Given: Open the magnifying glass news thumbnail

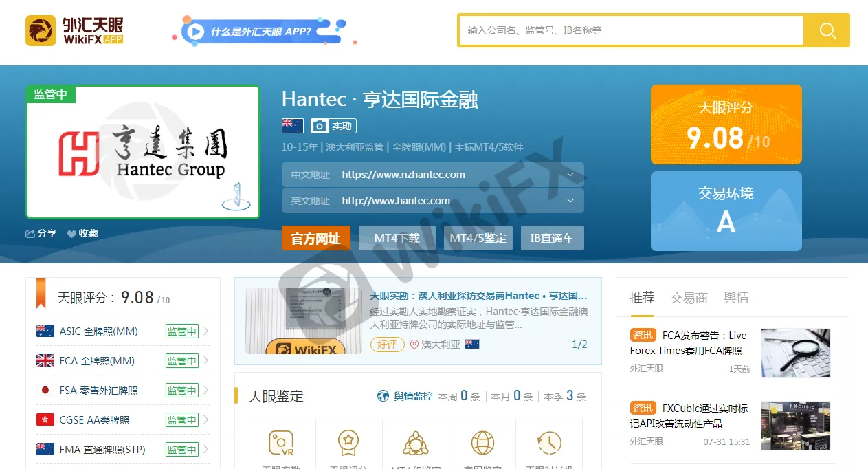Looking at the screenshot, I should (796, 353).
